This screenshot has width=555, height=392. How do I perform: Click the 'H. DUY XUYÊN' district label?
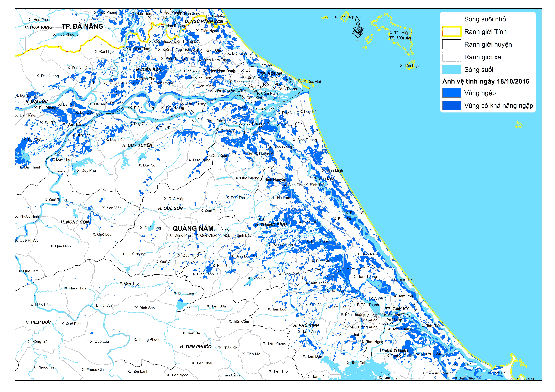[137, 145]
